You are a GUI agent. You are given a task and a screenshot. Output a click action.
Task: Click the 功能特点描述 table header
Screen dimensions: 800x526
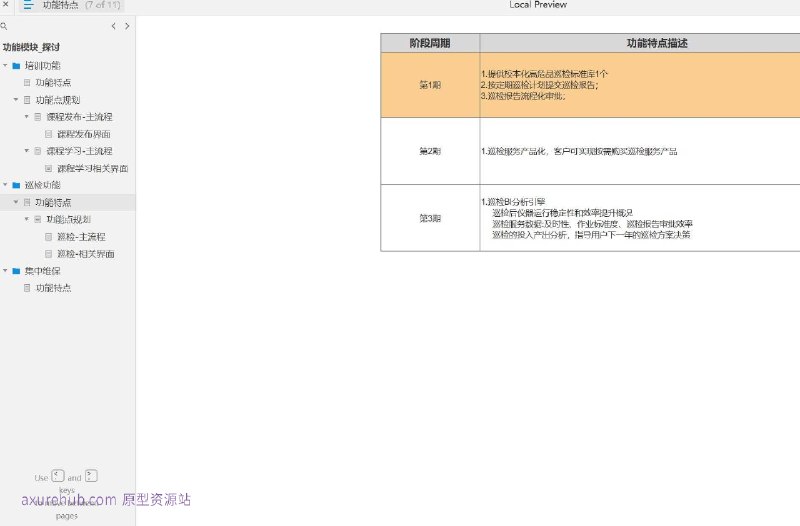pos(657,43)
